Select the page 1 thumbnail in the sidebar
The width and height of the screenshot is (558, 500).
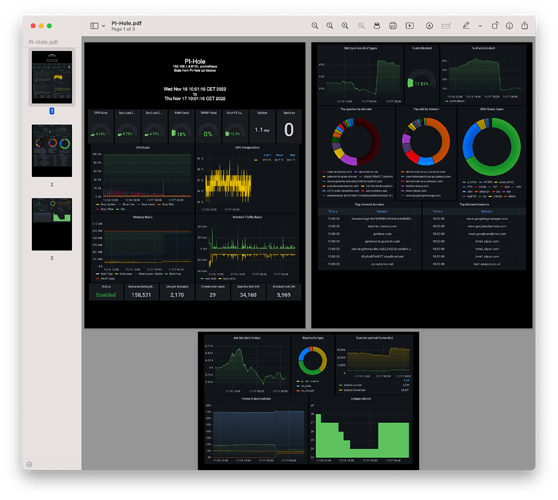pyautogui.click(x=52, y=77)
